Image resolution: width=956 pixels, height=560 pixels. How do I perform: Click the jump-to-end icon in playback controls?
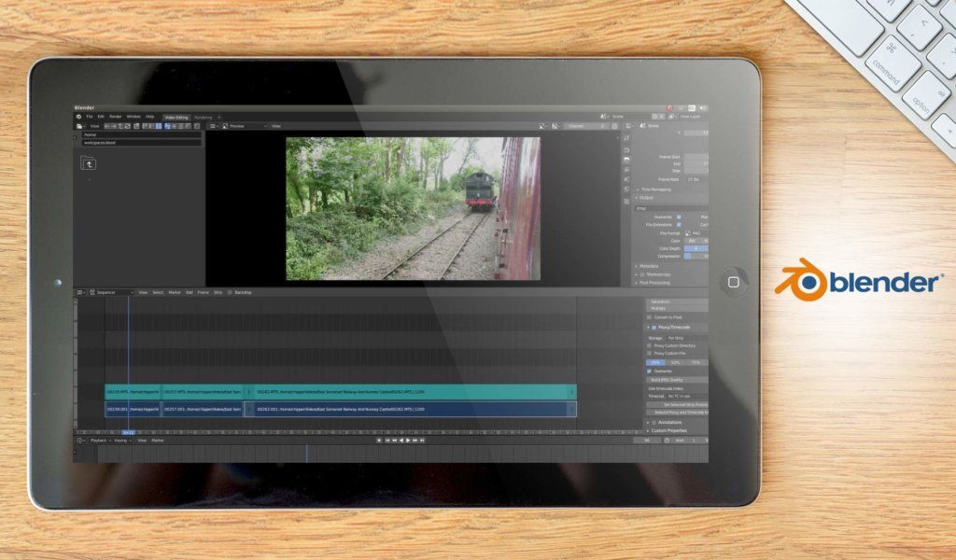(421, 441)
